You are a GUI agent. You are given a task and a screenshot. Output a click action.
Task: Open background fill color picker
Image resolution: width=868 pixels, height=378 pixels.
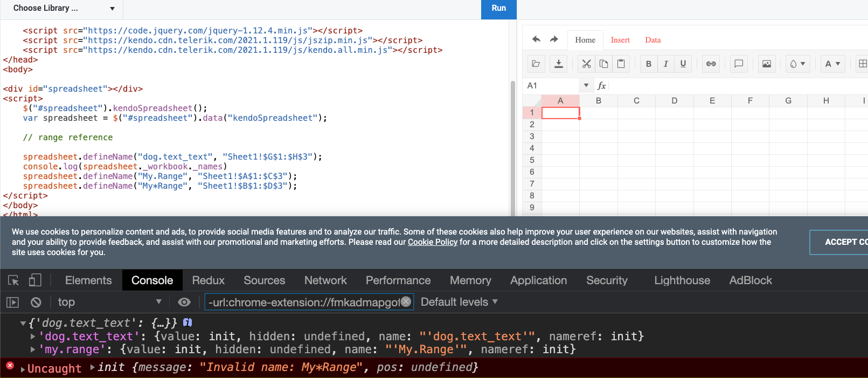pos(797,64)
